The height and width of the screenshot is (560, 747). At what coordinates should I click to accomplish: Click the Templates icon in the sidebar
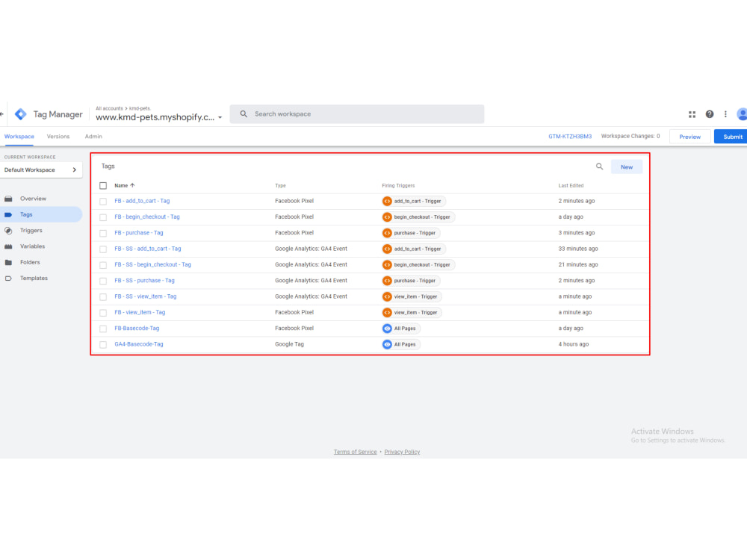8,279
